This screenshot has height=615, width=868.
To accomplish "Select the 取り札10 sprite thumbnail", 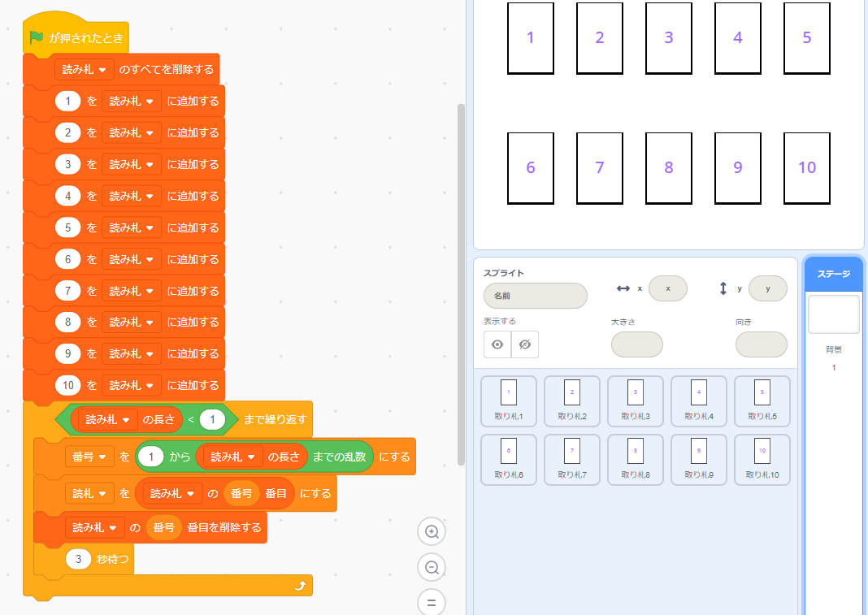I will point(762,459).
